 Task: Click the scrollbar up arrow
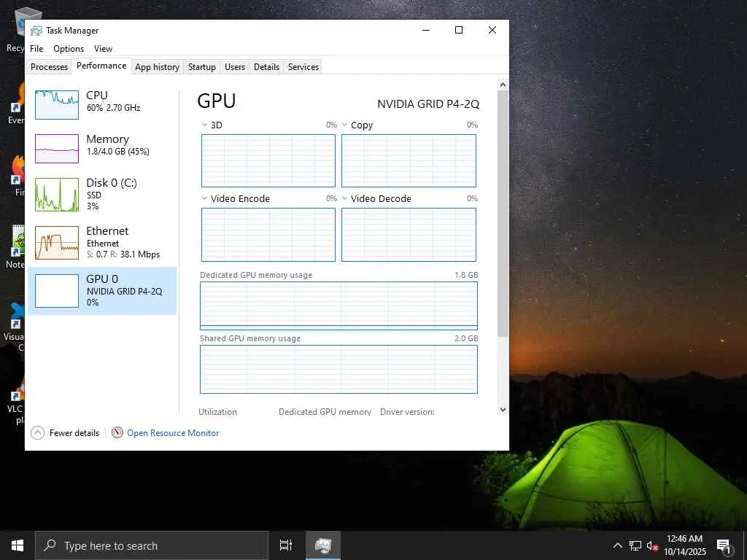[x=503, y=85]
